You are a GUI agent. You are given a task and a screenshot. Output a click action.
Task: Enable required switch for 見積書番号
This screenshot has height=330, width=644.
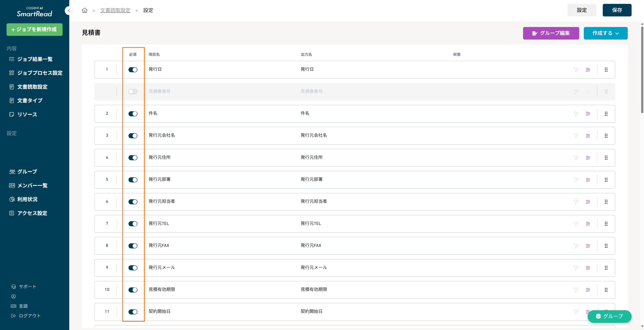[x=133, y=92]
